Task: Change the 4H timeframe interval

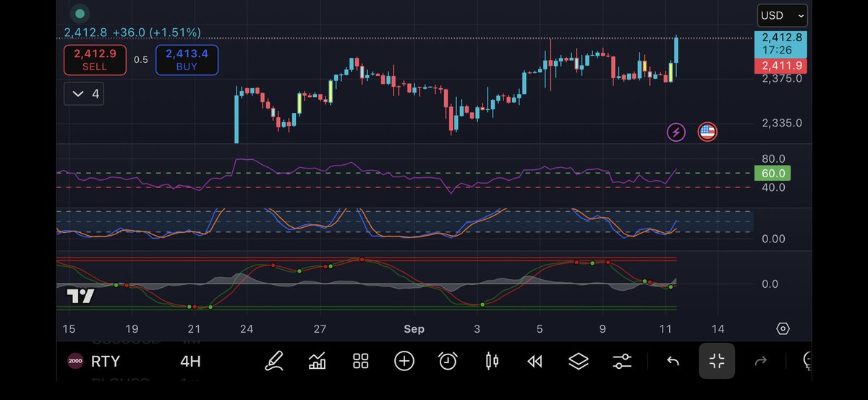Action: point(190,361)
